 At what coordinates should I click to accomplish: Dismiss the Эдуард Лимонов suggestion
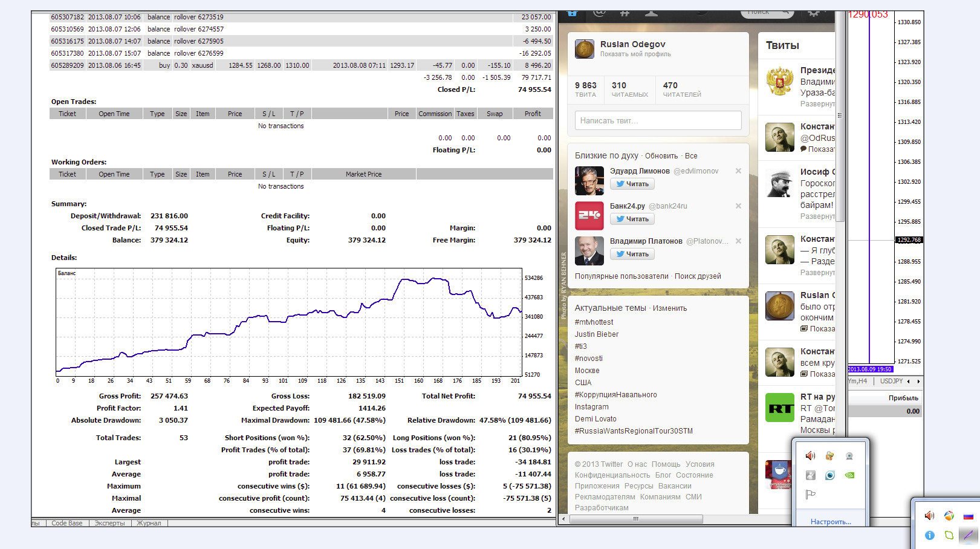pyautogui.click(x=738, y=171)
